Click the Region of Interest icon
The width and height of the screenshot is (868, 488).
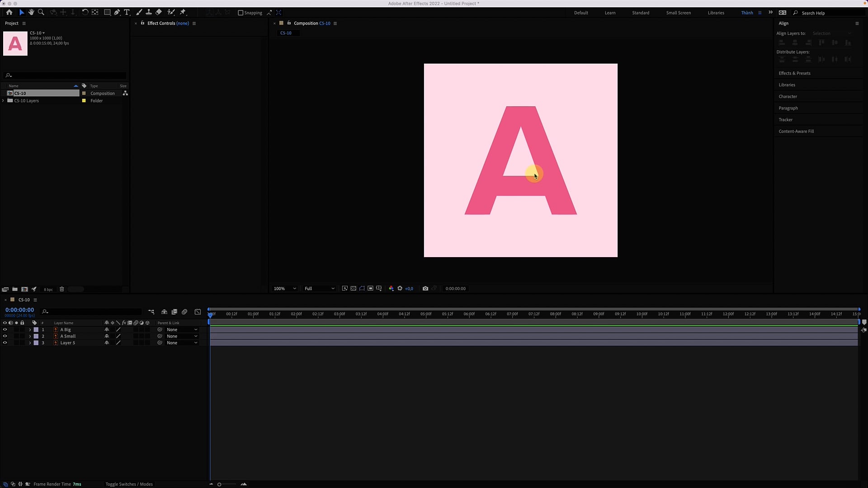(x=370, y=288)
